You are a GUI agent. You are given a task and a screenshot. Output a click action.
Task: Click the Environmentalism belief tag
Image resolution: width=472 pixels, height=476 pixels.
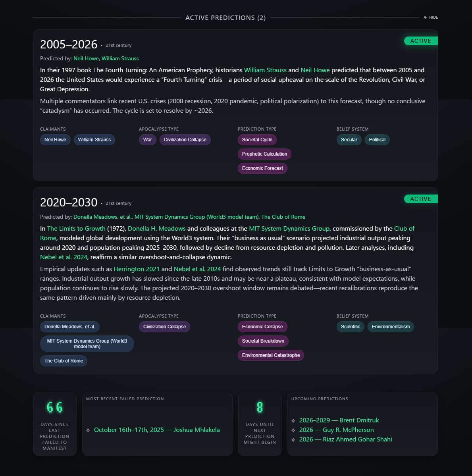click(390, 327)
